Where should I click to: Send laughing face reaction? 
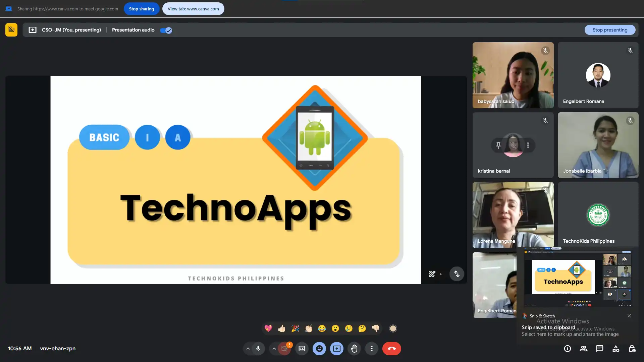point(322,328)
